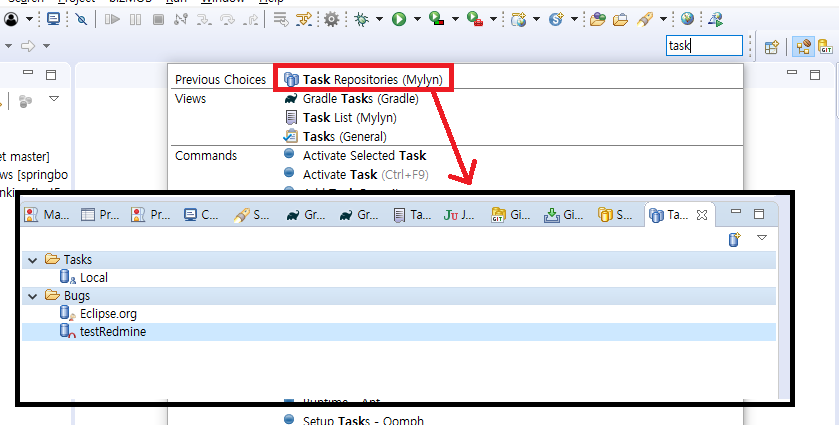Click the Quick Access field containing 'task'
The width and height of the screenshot is (839, 425).
704,45
